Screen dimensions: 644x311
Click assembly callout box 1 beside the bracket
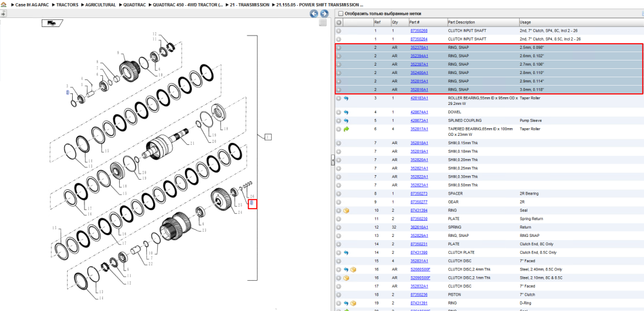pos(268,137)
